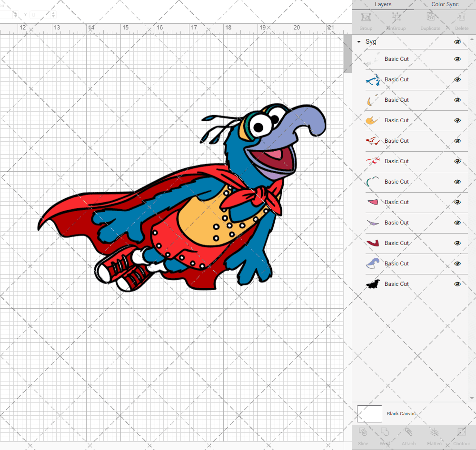The image size is (476, 450).
Task: Duplicate the selected layer
Action: (430, 17)
